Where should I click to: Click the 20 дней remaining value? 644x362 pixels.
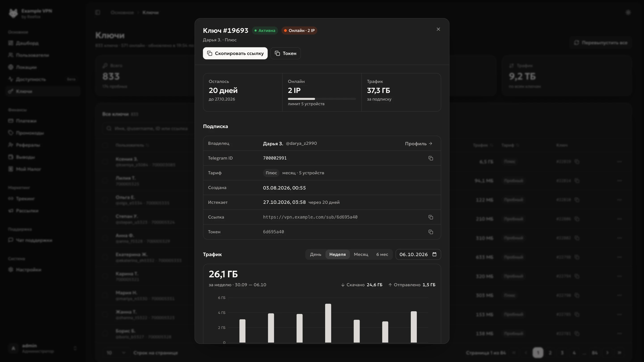(223, 90)
